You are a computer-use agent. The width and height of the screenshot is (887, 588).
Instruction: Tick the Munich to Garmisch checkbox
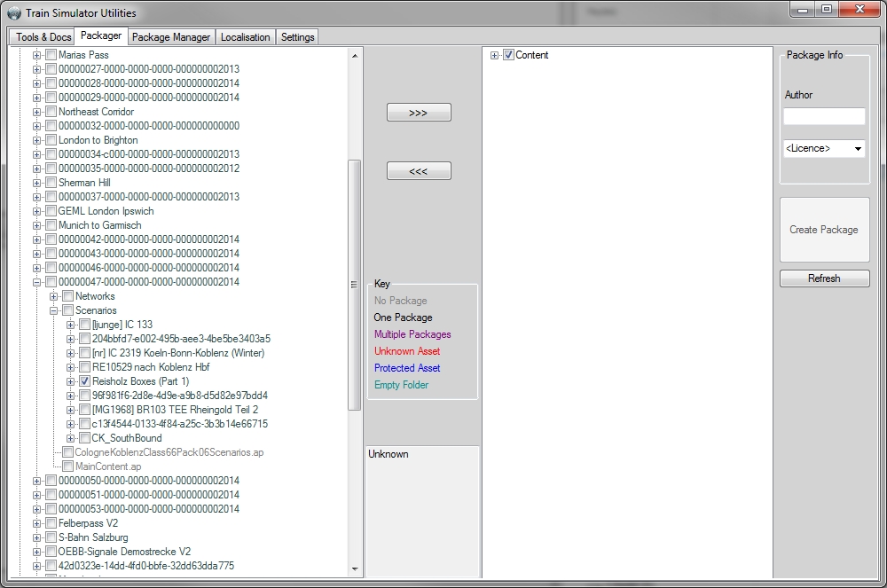51,225
